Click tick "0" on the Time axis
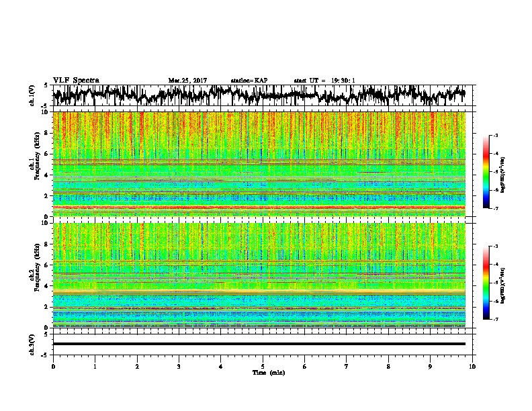 [53, 367]
